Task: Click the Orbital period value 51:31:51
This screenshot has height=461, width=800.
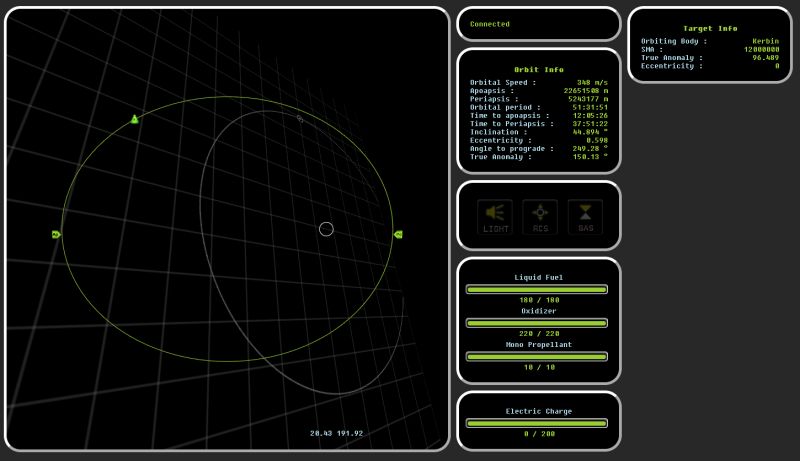Action: click(590, 107)
